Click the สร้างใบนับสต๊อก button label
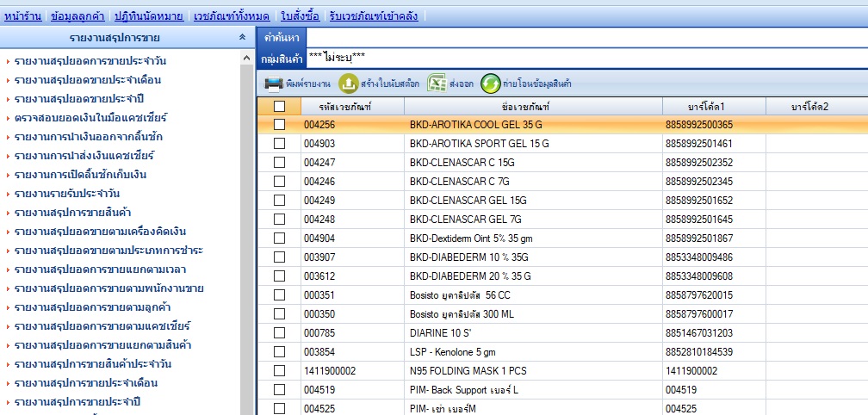 pos(390,84)
